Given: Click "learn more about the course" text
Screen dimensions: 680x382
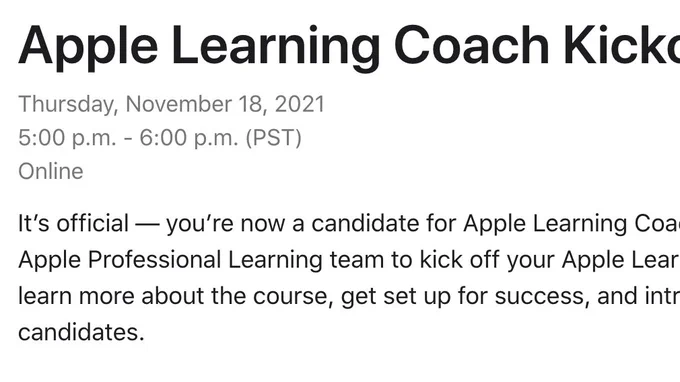Looking at the screenshot, I should 176,297.
